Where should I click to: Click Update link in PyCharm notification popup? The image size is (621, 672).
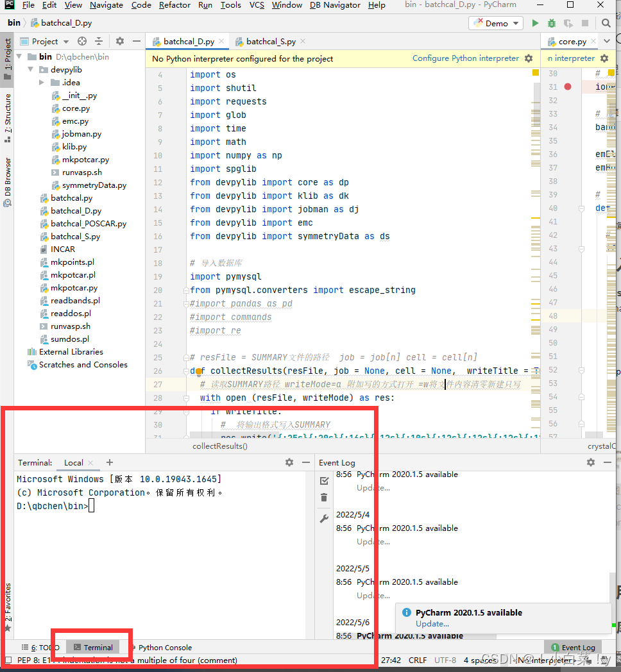432,624
